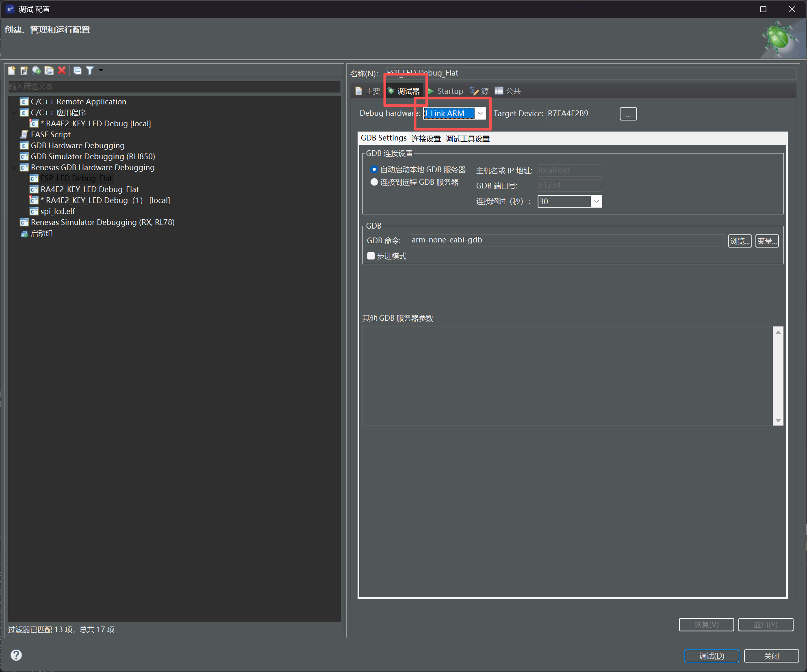Switch to the 公共 tab

(x=508, y=91)
